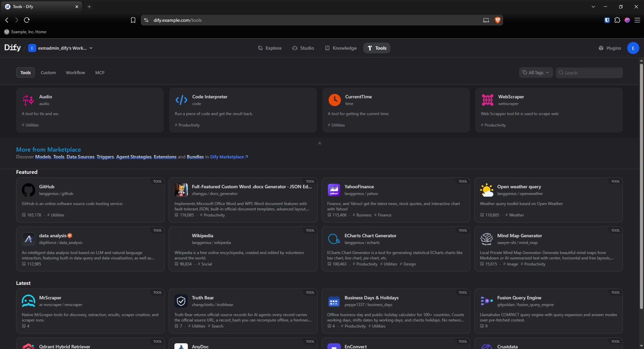Follow the Agent Strategies link
Viewport: 644px width, 349px height.
click(x=134, y=157)
